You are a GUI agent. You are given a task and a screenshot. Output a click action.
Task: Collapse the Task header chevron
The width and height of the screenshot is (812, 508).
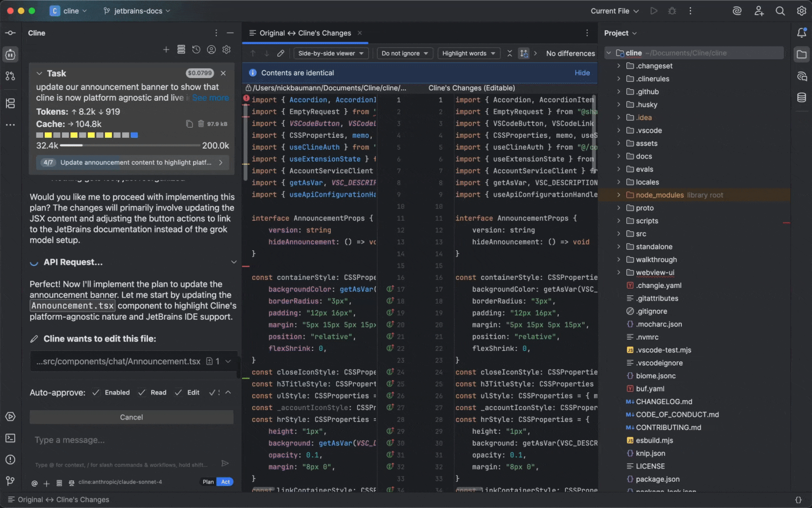click(x=39, y=73)
